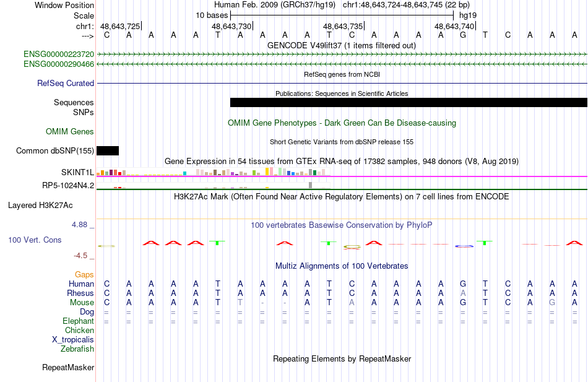Click the 48,643,740 ruler position
The height and width of the screenshot is (382, 588).
454,26
